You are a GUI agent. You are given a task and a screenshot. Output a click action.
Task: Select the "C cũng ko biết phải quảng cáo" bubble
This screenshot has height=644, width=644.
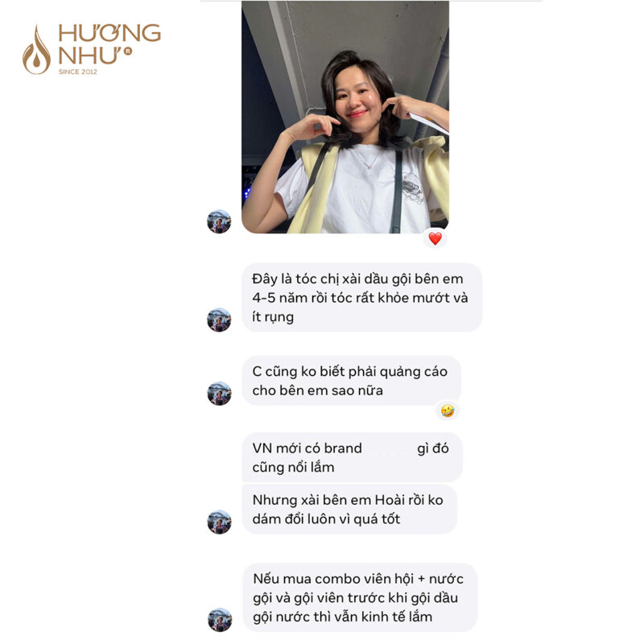pyautogui.click(x=351, y=381)
